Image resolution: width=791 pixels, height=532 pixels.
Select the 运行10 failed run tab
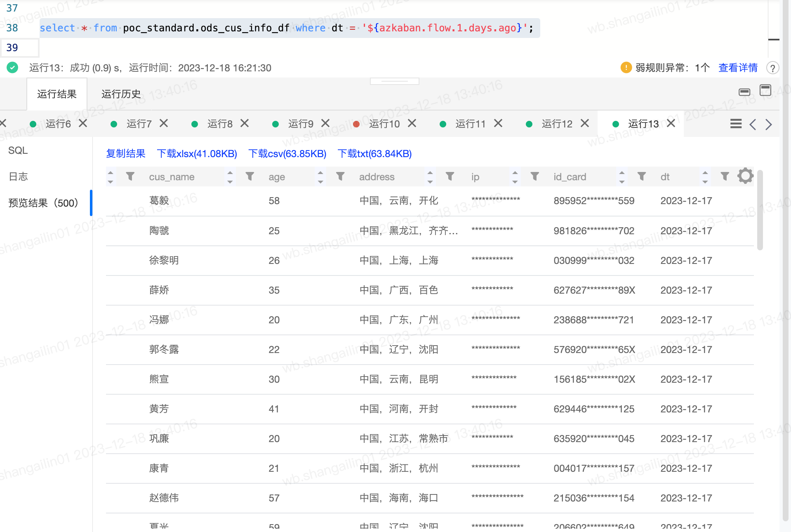[384, 124]
